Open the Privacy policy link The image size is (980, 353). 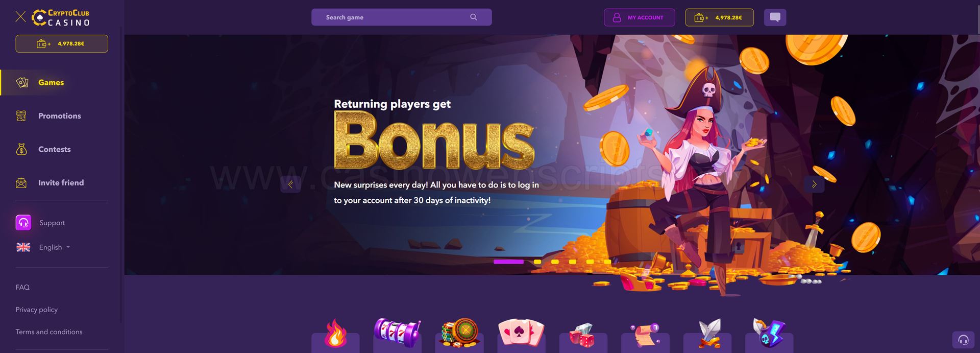(37, 310)
